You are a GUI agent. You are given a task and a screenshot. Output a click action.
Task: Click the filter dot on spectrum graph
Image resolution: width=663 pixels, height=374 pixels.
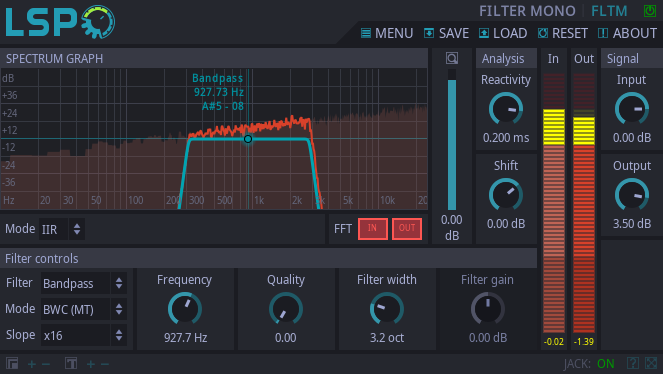click(x=248, y=139)
